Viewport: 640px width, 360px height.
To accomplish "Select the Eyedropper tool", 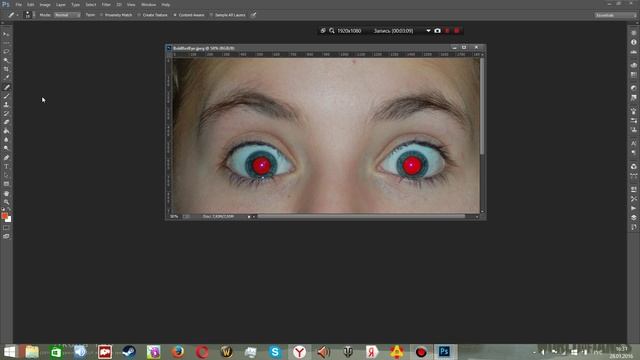I will point(6,78).
